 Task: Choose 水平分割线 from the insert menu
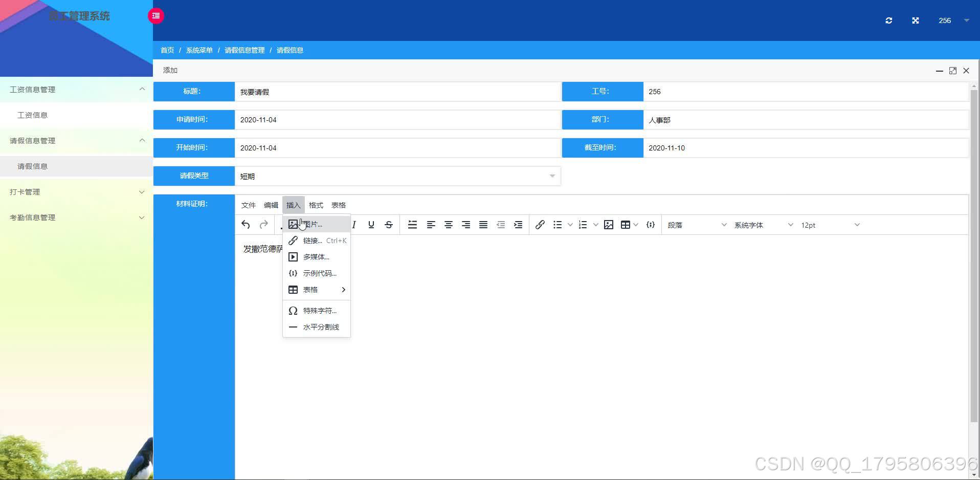pyautogui.click(x=317, y=327)
